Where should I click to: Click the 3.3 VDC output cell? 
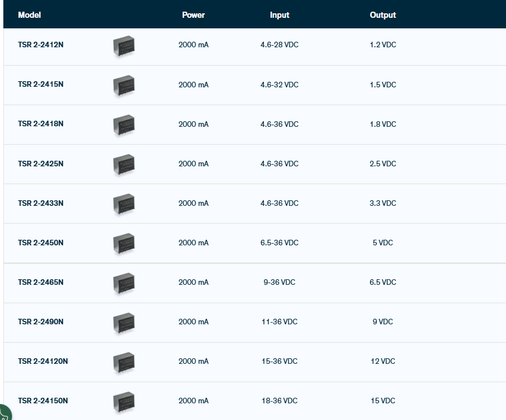tap(382, 203)
